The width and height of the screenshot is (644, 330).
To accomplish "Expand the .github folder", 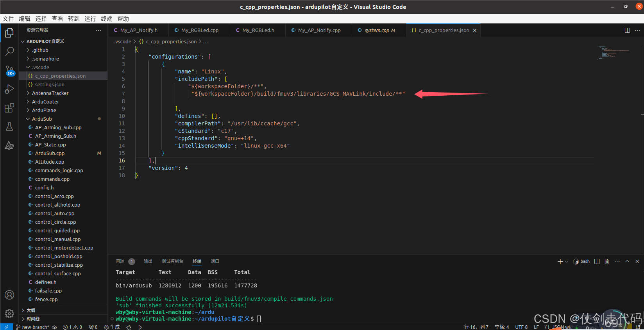I will [x=63, y=50].
